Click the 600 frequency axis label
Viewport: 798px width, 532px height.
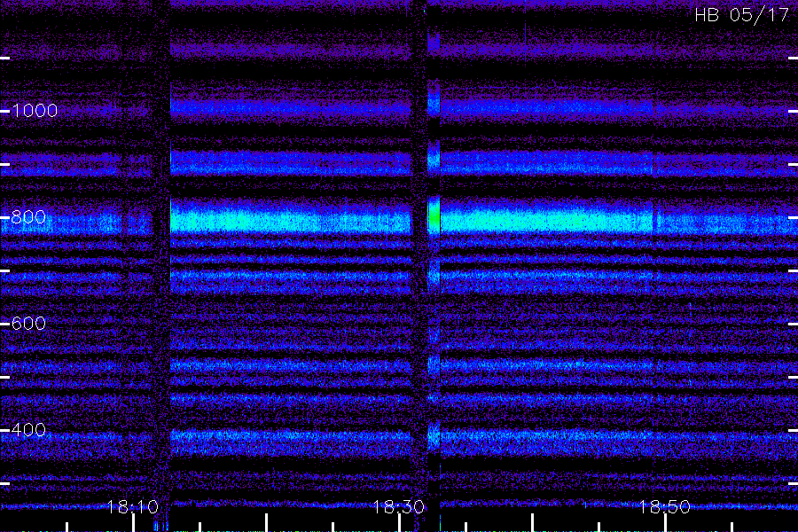[28, 324]
